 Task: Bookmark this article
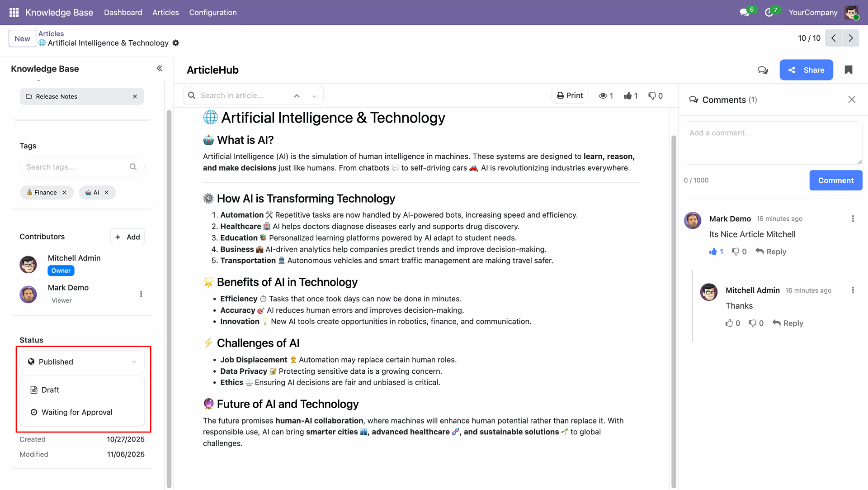click(x=849, y=70)
